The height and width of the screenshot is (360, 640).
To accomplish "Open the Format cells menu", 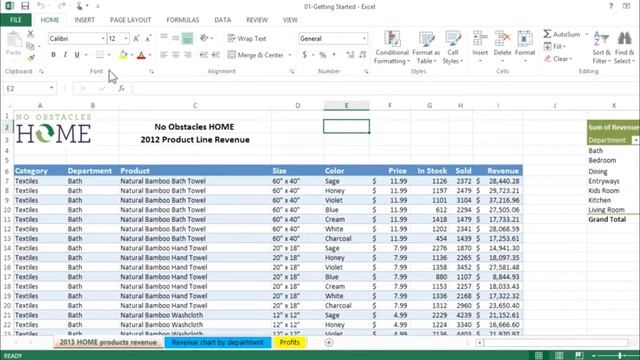I will pos(525,47).
